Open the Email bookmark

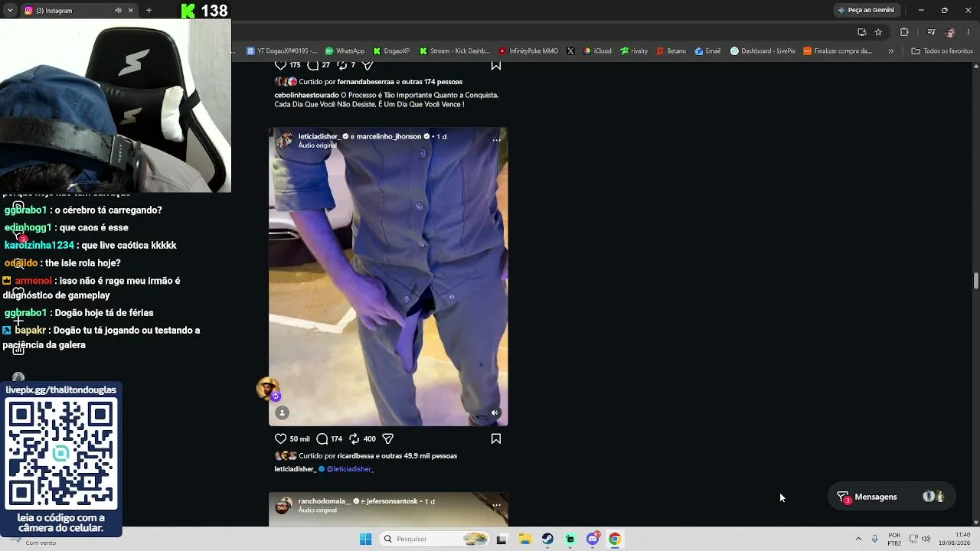707,51
